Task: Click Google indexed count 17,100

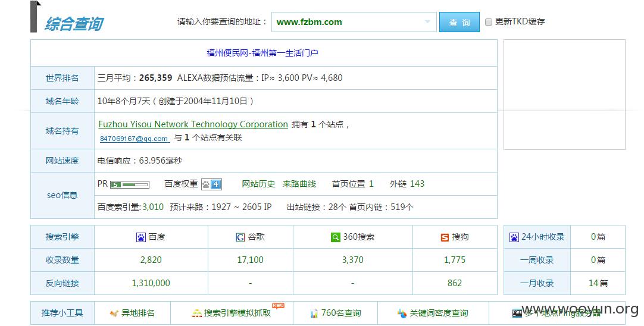Action: pos(250,260)
